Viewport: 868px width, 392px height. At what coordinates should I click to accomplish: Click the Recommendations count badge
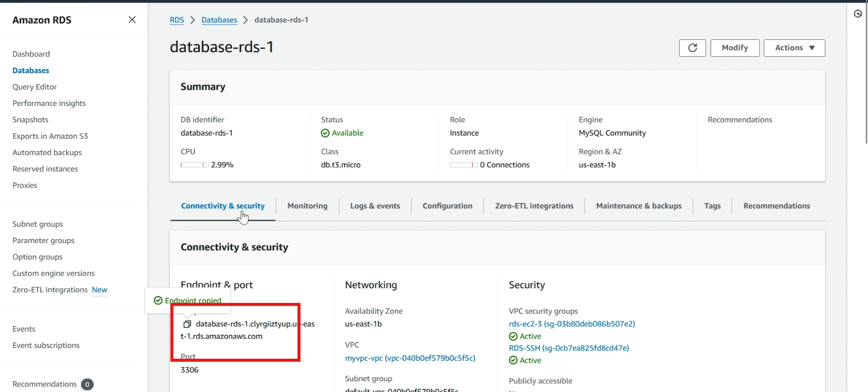(x=87, y=384)
